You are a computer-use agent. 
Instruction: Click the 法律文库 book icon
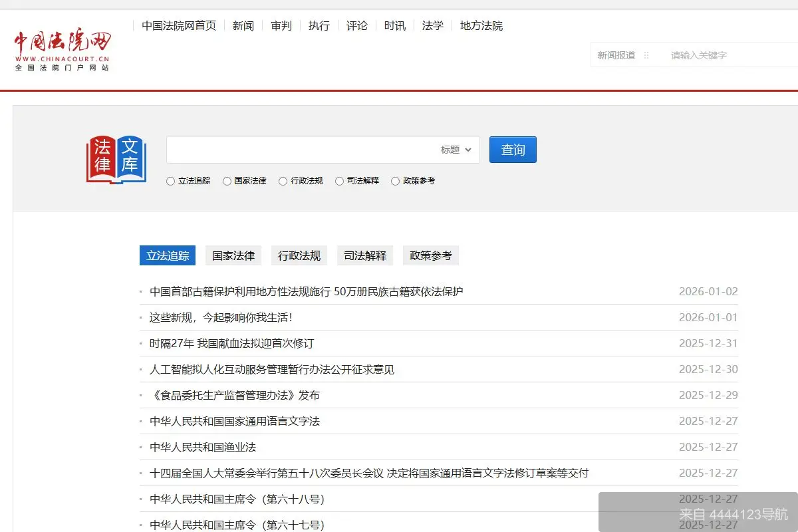pyautogui.click(x=116, y=158)
